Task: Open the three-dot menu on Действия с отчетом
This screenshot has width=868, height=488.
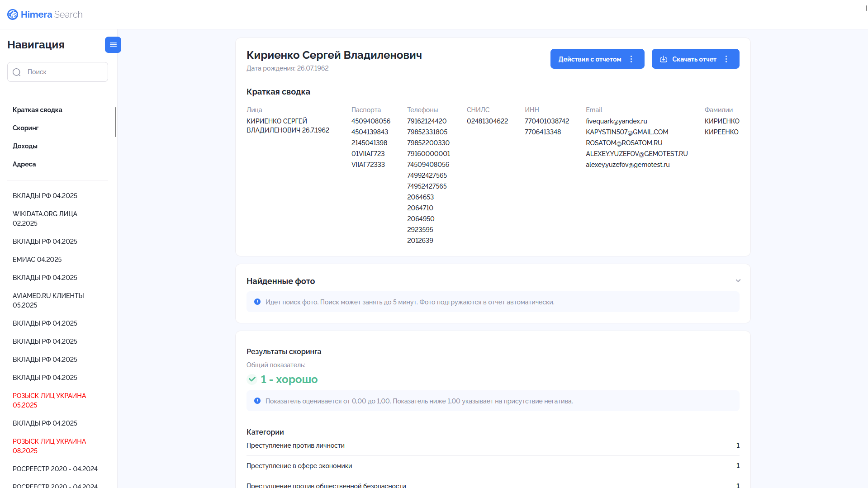Action: click(x=631, y=59)
